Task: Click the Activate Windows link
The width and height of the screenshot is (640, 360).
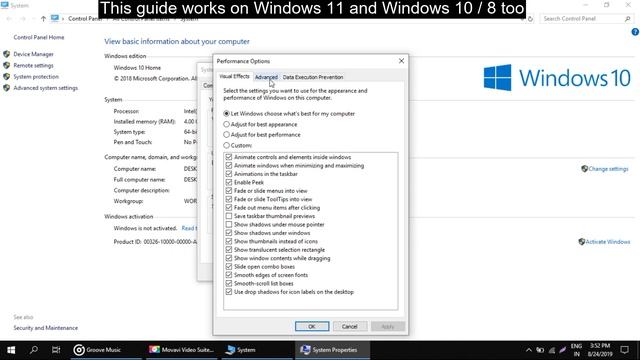Action: pos(607,242)
